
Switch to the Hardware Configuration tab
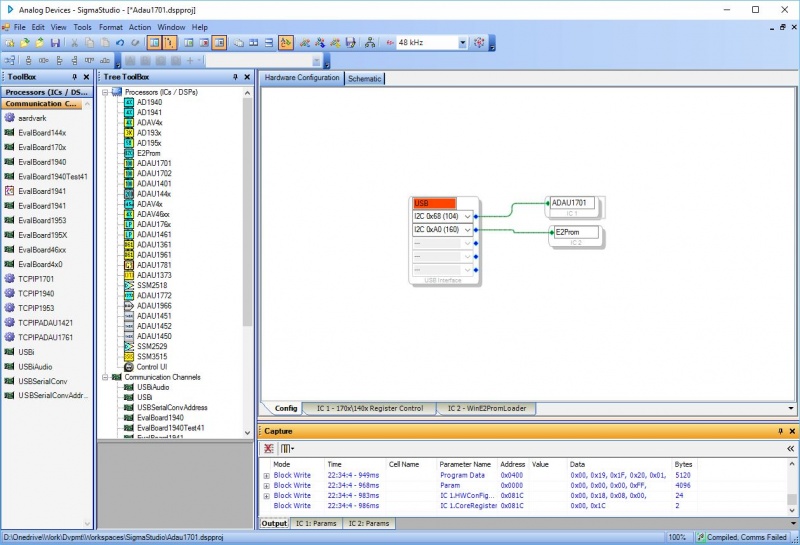pyautogui.click(x=302, y=78)
